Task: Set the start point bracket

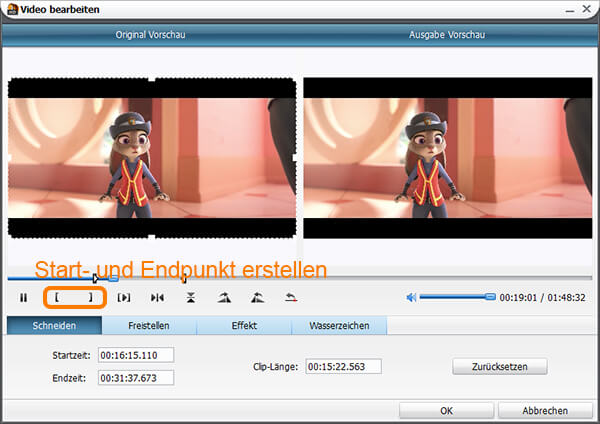Action: tap(57, 297)
